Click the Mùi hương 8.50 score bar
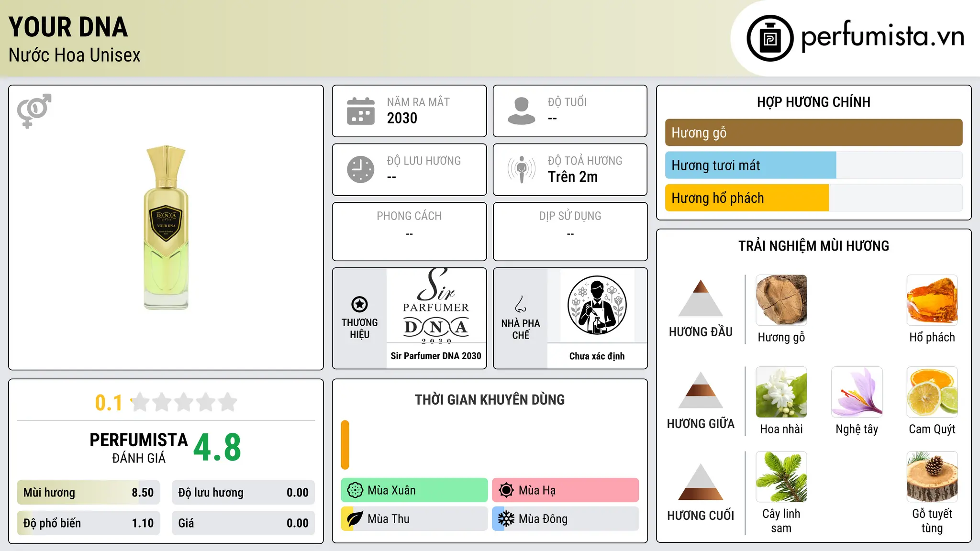 pyautogui.click(x=89, y=493)
